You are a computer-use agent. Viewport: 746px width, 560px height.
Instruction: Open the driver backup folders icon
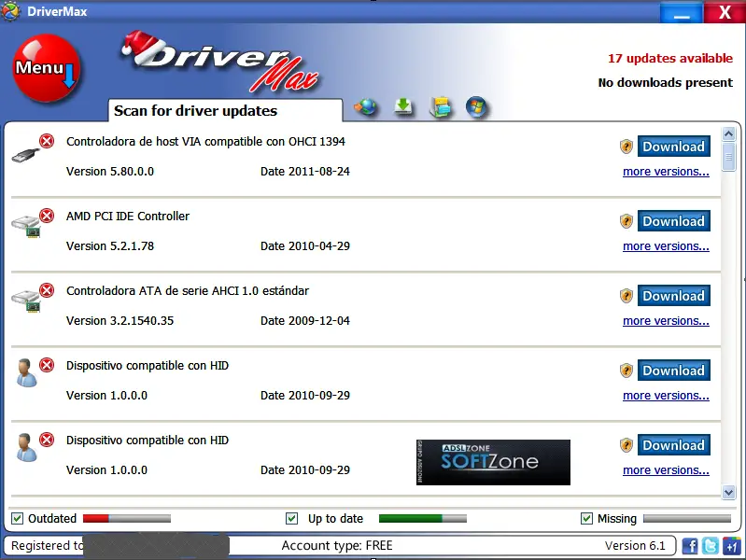pyautogui.click(x=441, y=106)
